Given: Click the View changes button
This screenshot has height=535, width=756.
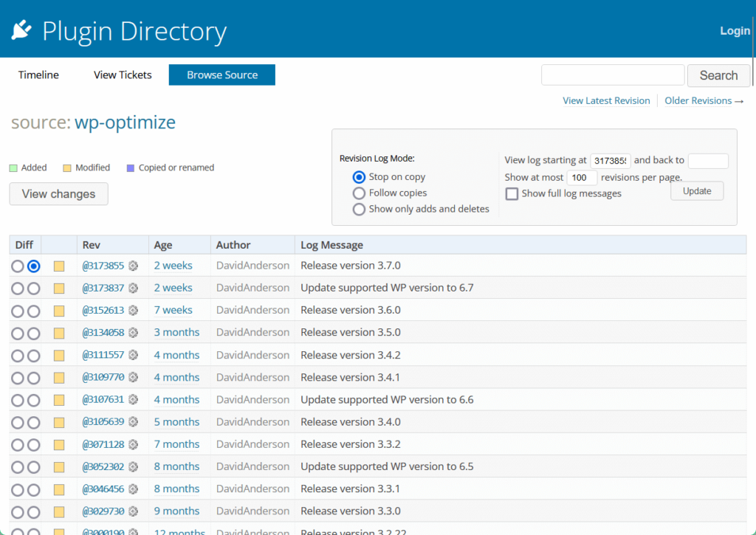Looking at the screenshot, I should (58, 194).
